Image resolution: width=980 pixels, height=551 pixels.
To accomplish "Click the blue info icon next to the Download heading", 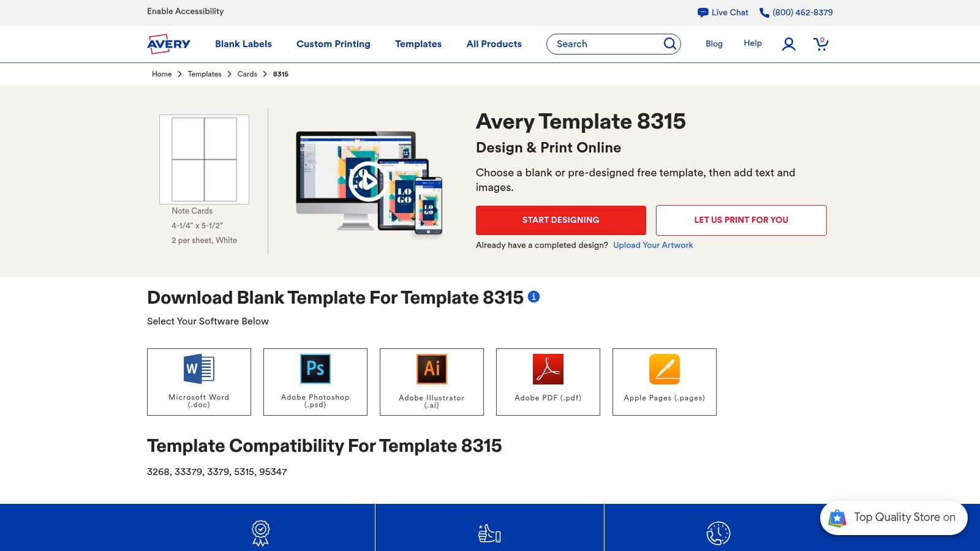I will pos(533,297).
